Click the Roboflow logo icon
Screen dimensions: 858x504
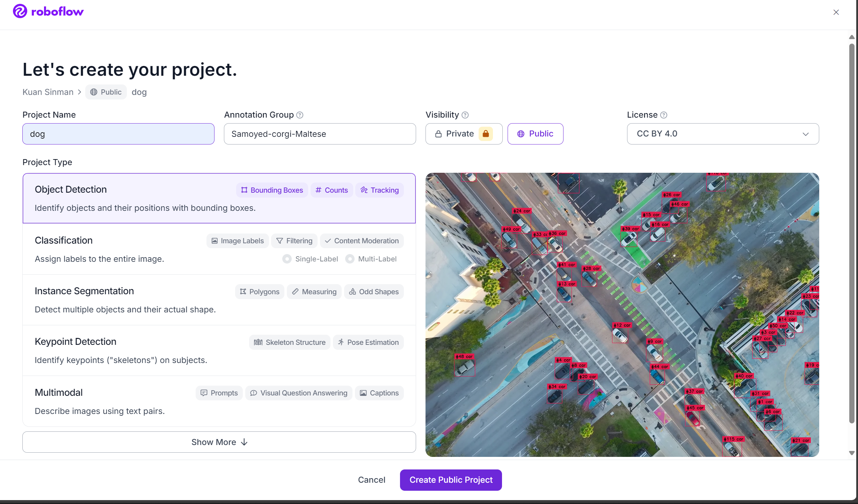point(20,12)
